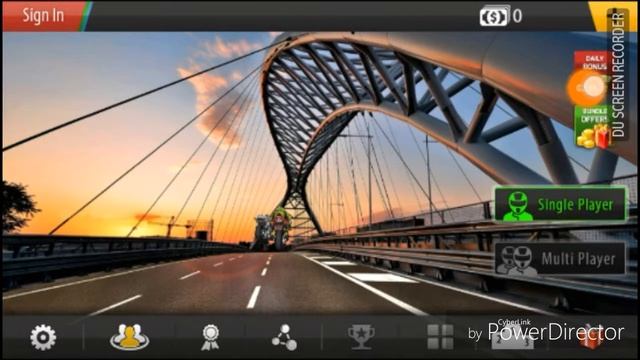Open the four-squares more games icon
This screenshot has height=360, width=640.
click(440, 337)
